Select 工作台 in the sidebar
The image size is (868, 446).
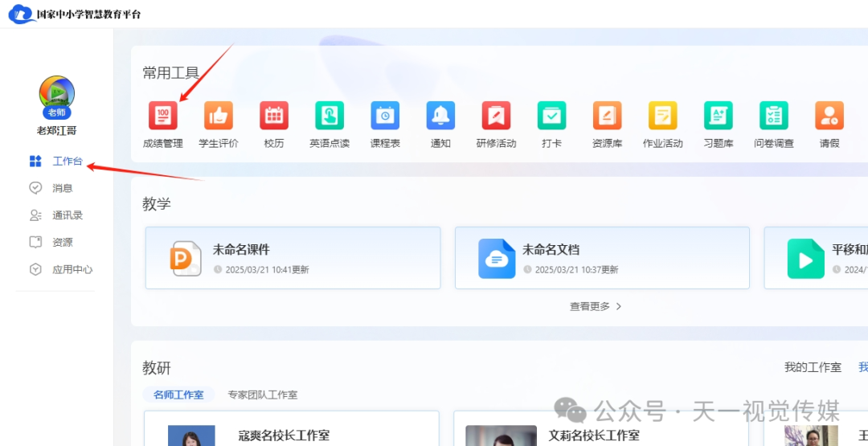56,161
